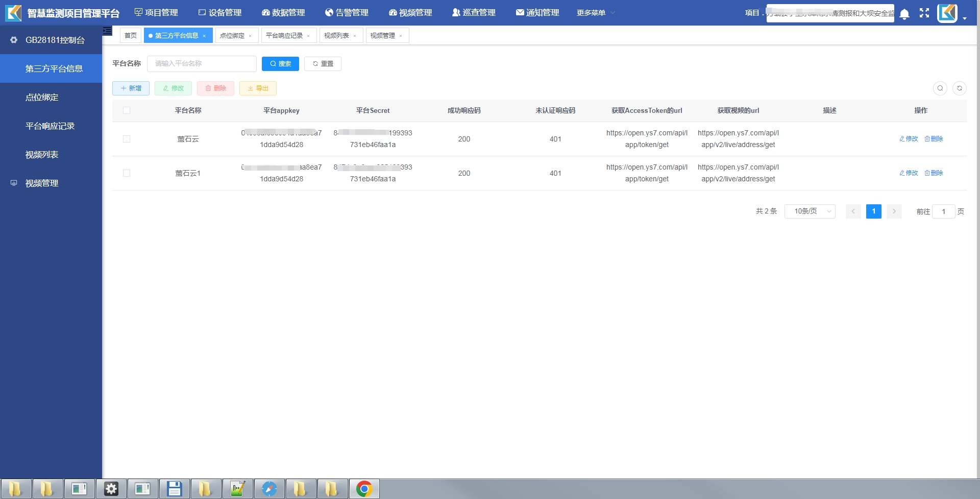
Task: Click the notification bell icon
Action: (x=904, y=14)
